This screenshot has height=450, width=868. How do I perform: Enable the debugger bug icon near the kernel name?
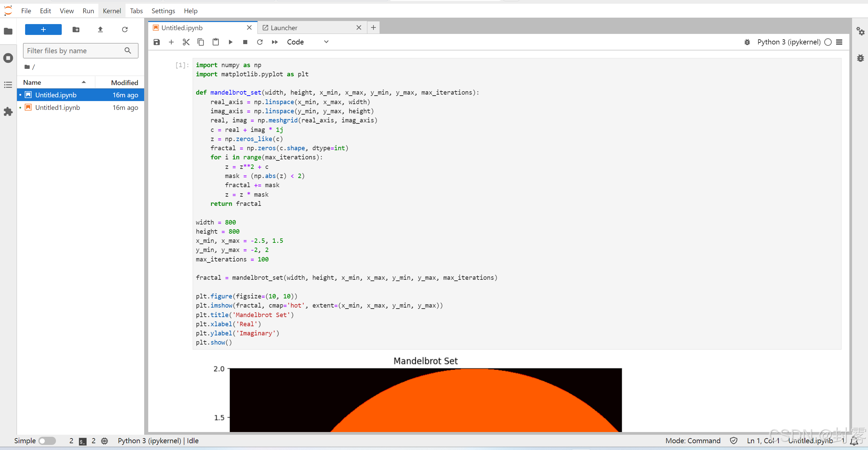coord(747,42)
